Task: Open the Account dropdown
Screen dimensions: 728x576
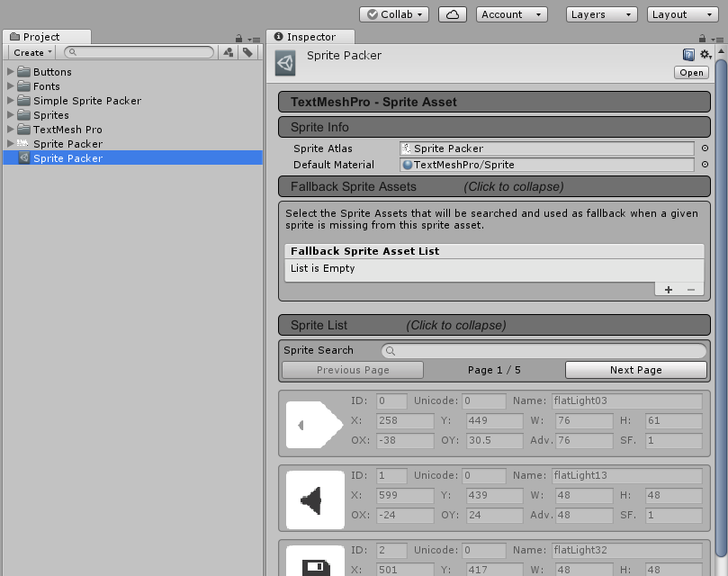Action: point(512,14)
